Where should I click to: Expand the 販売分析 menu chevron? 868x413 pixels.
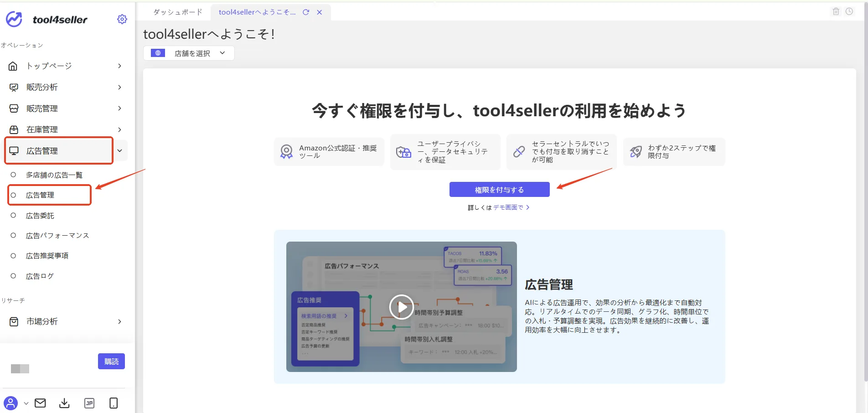click(119, 87)
